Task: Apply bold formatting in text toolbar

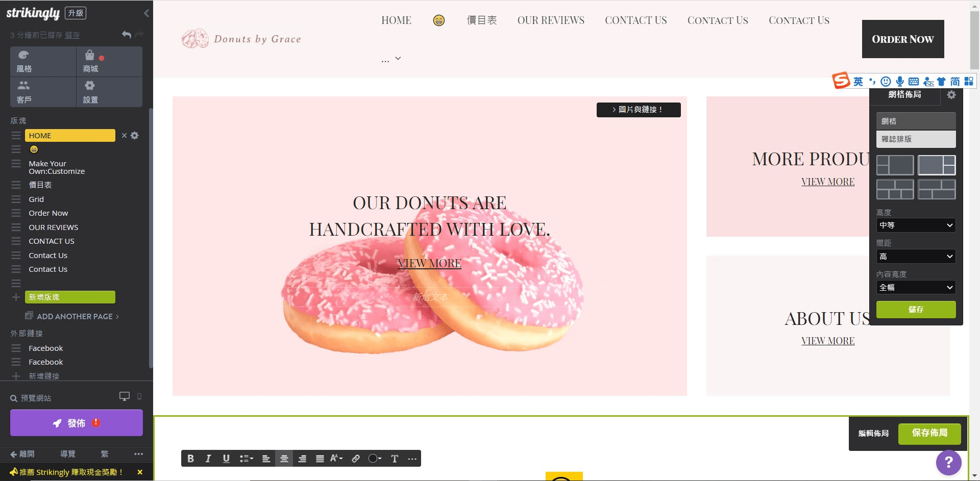Action: [x=190, y=459]
